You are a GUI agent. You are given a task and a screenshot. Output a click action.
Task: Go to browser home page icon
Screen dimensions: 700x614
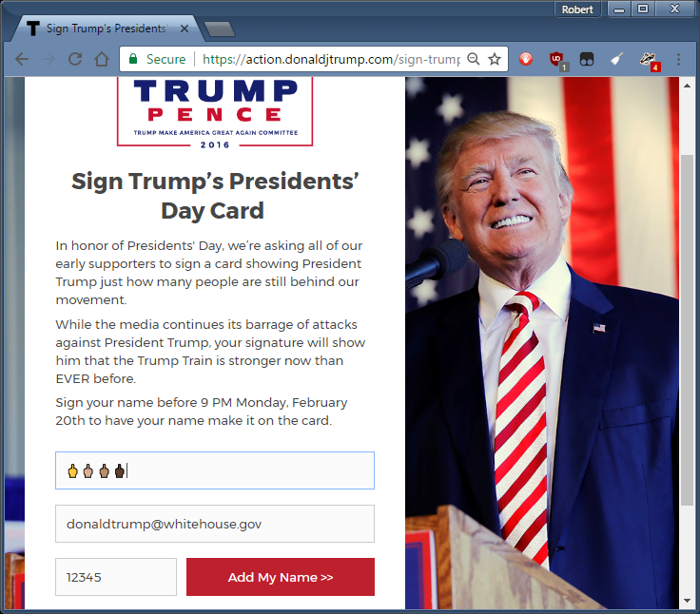pyautogui.click(x=102, y=59)
